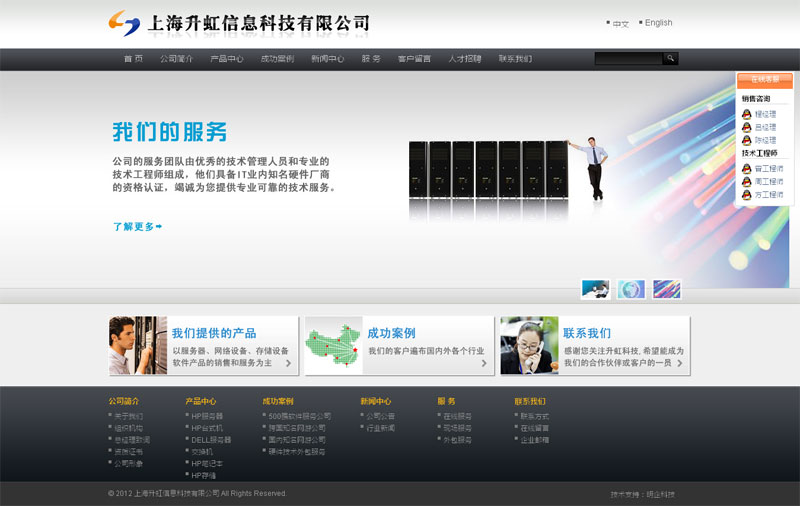Screen dimensions: 800x506
Task: Click arrow icon in 成功案例 card
Action: coord(484,363)
